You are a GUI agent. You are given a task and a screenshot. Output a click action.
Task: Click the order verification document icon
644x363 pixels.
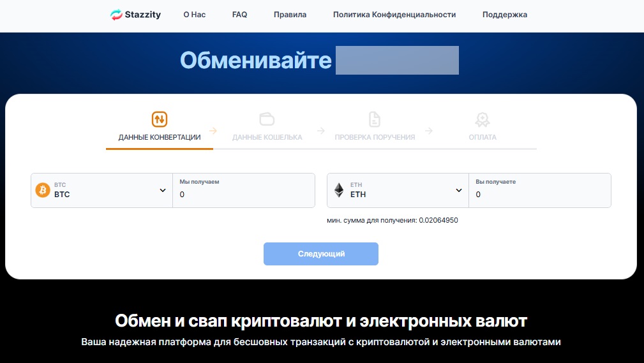[x=375, y=119]
